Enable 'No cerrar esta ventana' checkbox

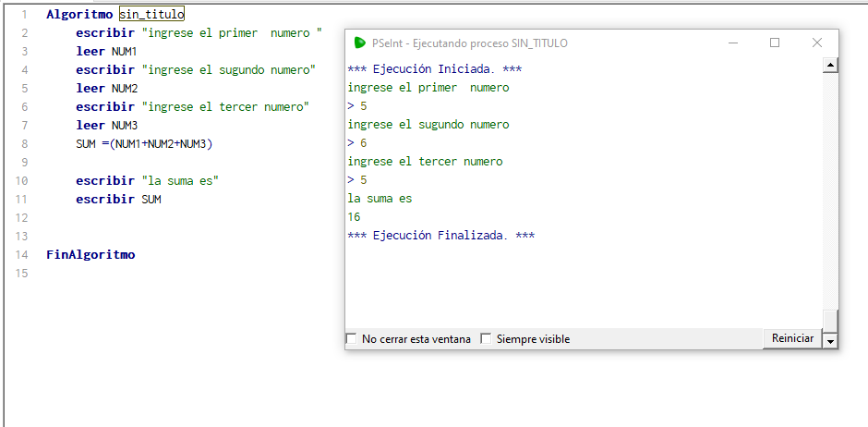click(x=351, y=339)
